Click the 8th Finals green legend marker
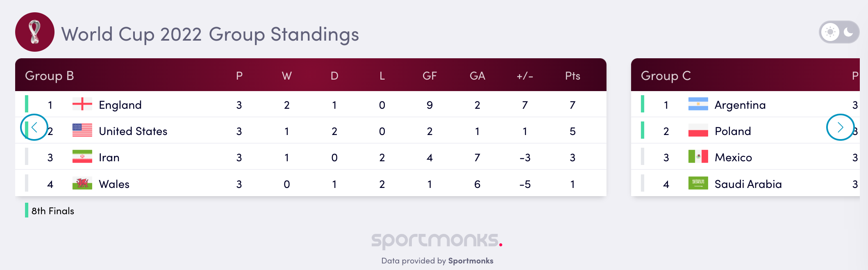This screenshot has height=270, width=868. point(27,210)
